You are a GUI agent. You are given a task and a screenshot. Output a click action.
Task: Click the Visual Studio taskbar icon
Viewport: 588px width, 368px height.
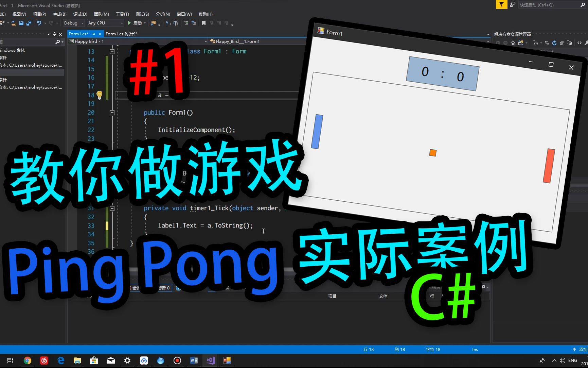click(211, 361)
